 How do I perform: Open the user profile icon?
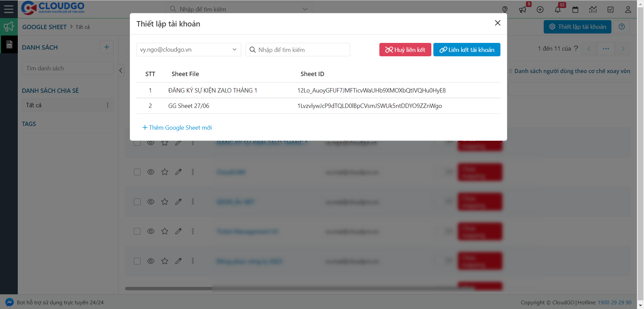coord(628,9)
